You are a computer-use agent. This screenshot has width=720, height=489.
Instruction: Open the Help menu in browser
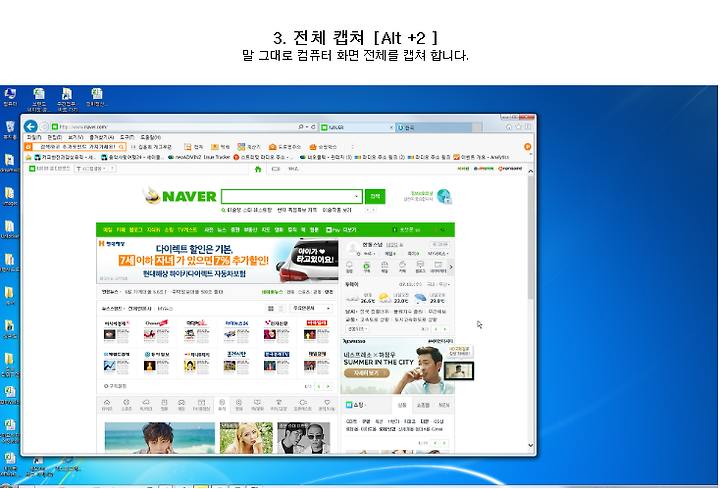tap(151, 137)
